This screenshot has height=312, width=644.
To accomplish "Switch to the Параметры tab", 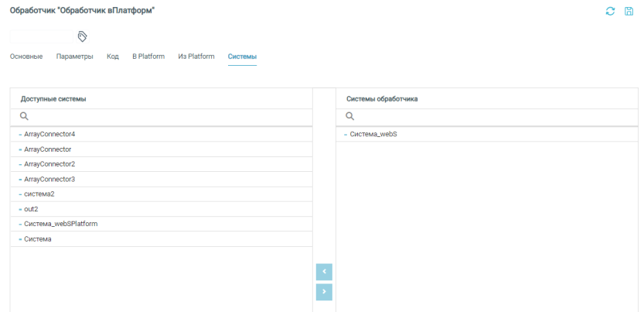I will pos(75,57).
